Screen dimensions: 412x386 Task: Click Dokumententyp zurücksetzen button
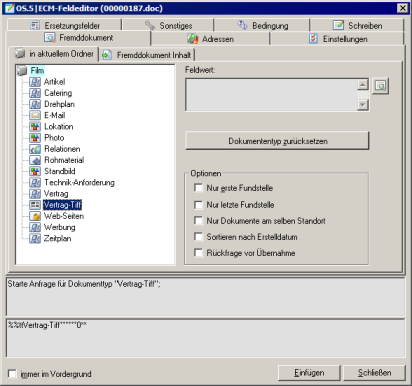tap(277, 141)
